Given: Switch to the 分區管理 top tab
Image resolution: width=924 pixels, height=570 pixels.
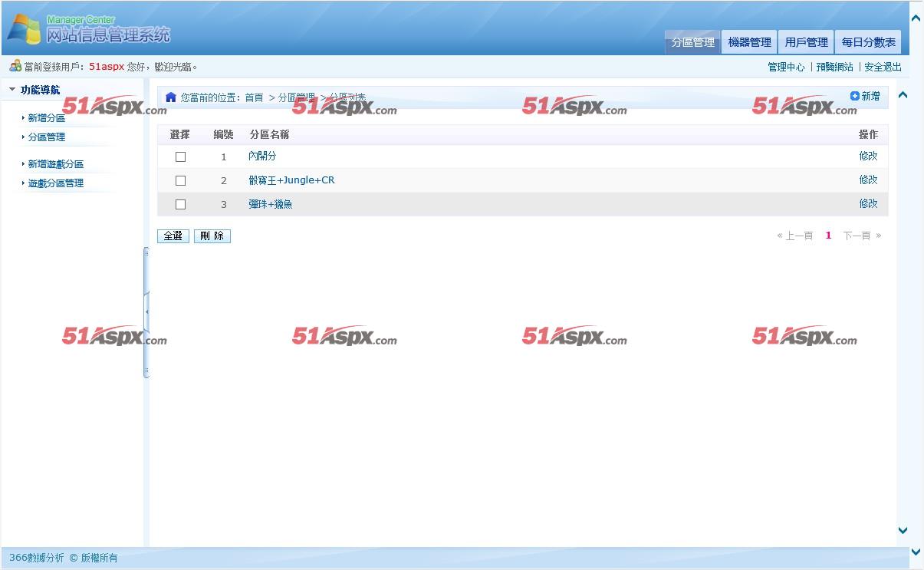Looking at the screenshot, I should (x=692, y=42).
